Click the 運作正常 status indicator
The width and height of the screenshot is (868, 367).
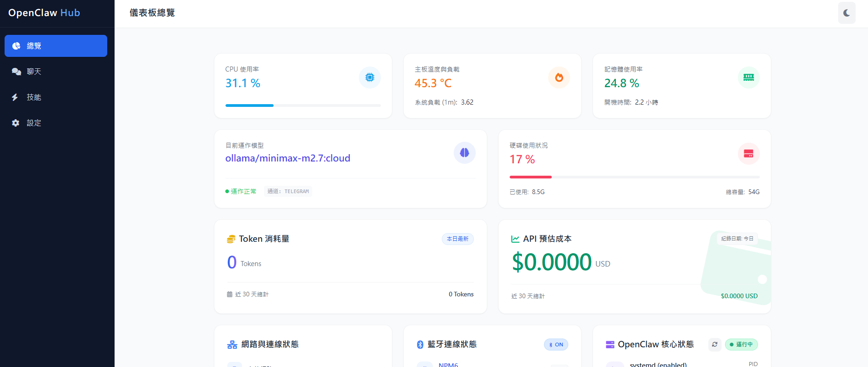click(x=241, y=191)
